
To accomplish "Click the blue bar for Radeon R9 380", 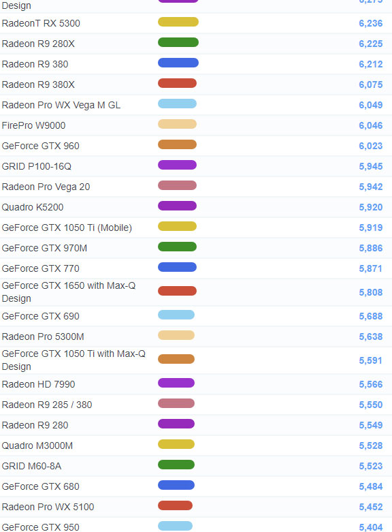I will [178, 63].
